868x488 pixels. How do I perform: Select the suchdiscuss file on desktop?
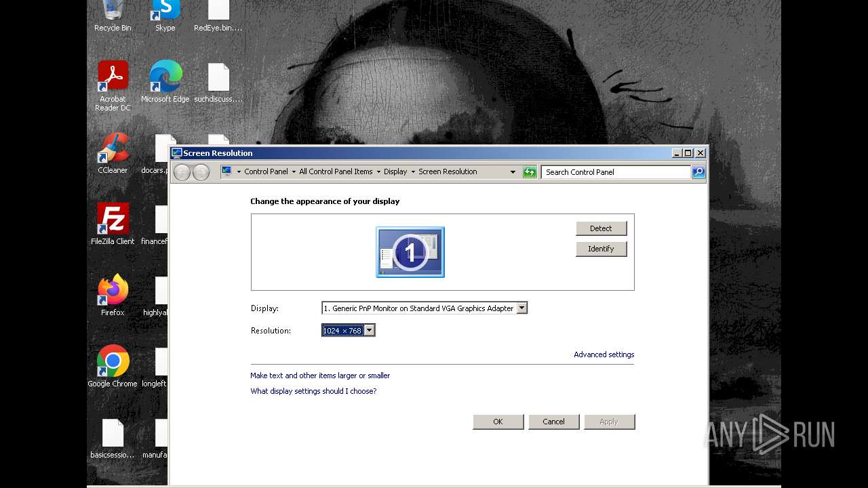(x=218, y=83)
